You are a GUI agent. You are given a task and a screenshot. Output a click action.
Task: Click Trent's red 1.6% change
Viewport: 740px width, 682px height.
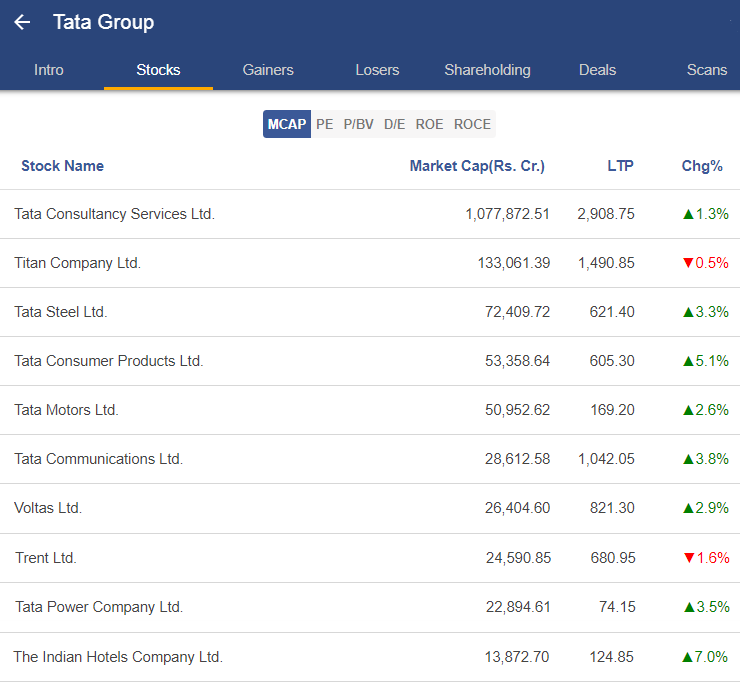(706, 558)
